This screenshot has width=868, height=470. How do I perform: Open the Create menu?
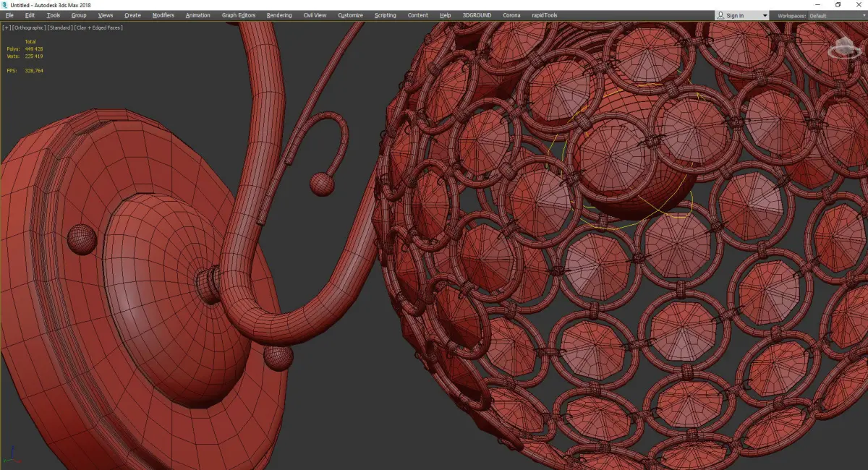[x=132, y=15]
